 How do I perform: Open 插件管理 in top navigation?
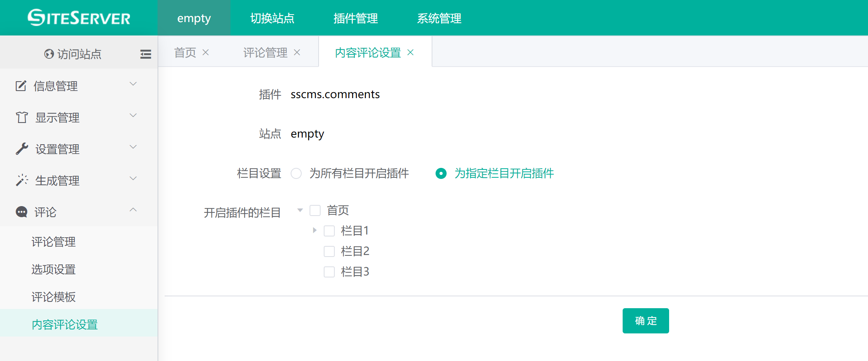355,18
